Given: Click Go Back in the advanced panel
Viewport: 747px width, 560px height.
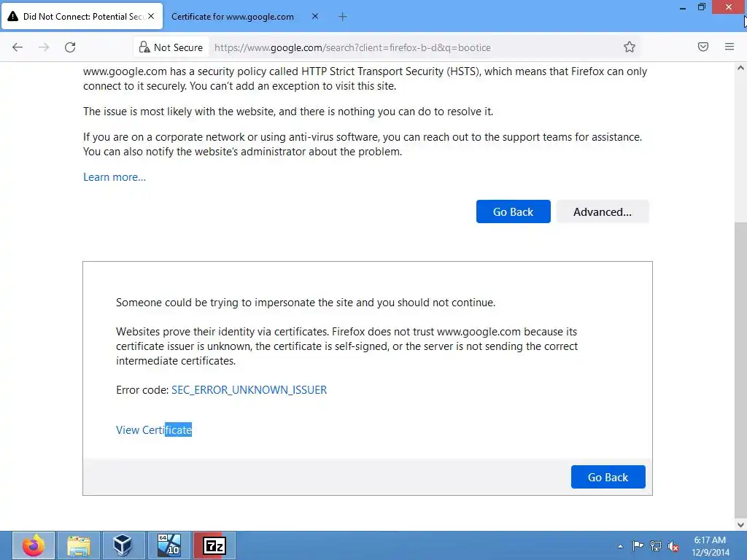Looking at the screenshot, I should coord(608,477).
